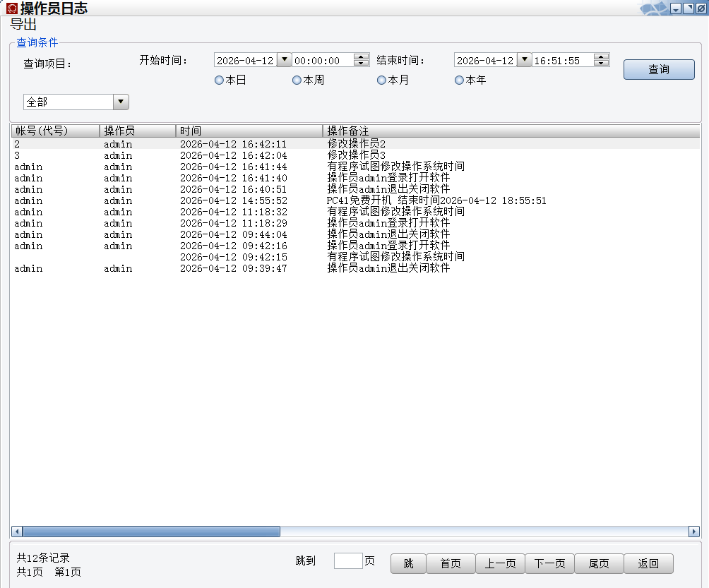Screen dimensions: 709x588
Task: Click the horizontal scrollbar thumb
Action: pyautogui.click(x=152, y=532)
